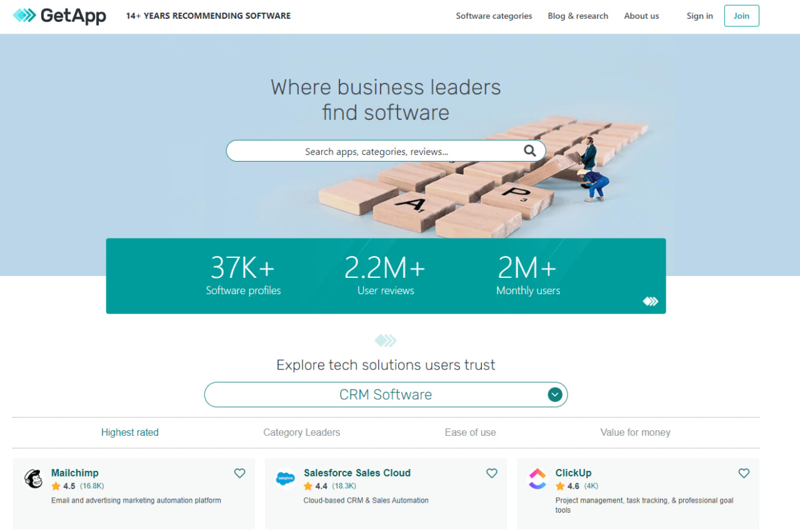Click the Sign in link
Viewport: 800px width, 532px height.
coord(700,16)
